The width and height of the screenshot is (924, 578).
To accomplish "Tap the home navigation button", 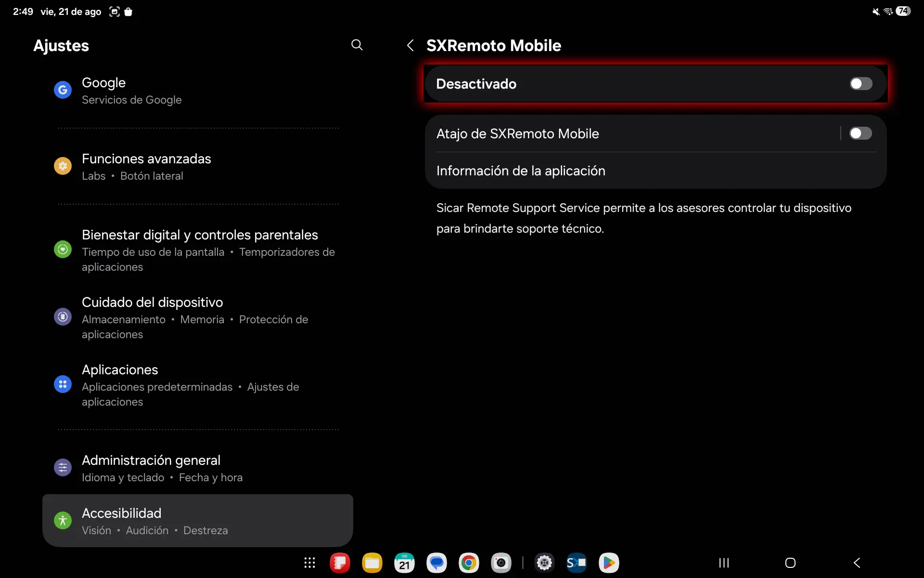I will click(790, 563).
